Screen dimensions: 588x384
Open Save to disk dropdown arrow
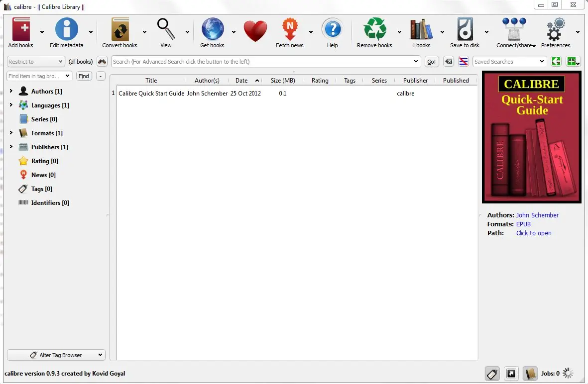pyautogui.click(x=486, y=32)
